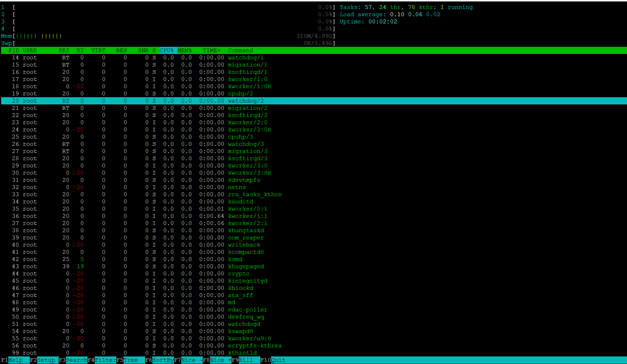Select process migration/2

click(314, 108)
